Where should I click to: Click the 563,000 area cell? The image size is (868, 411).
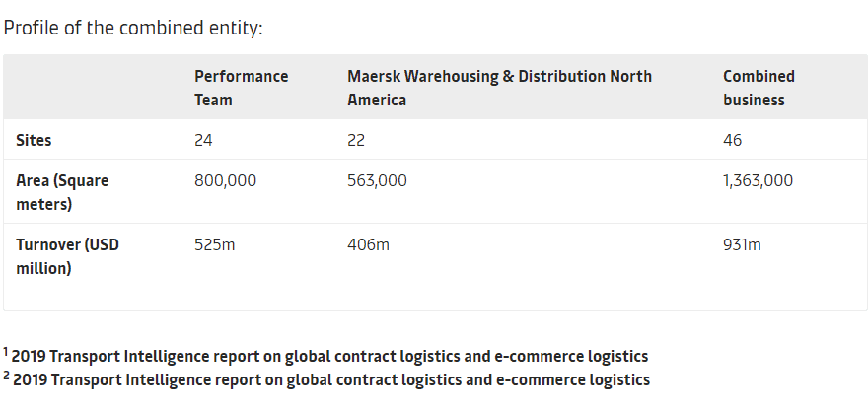[377, 181]
